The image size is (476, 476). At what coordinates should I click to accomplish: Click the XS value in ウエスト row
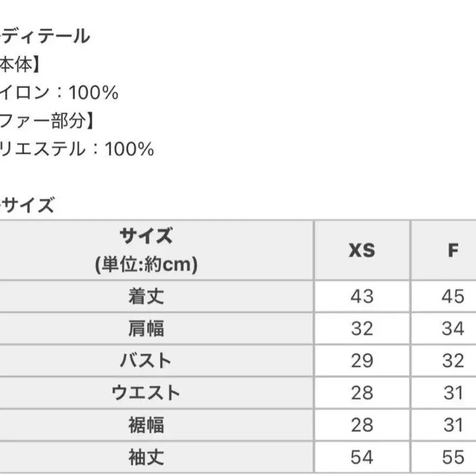pos(361,393)
